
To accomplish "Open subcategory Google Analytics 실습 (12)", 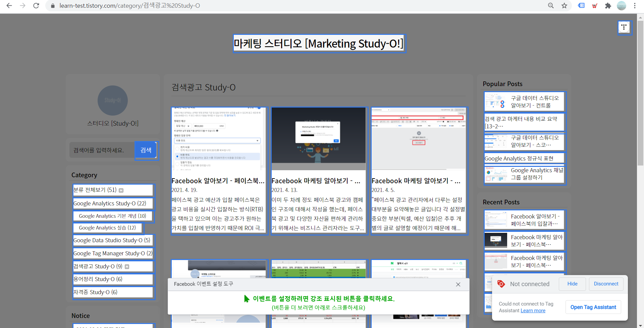I will (107, 228).
